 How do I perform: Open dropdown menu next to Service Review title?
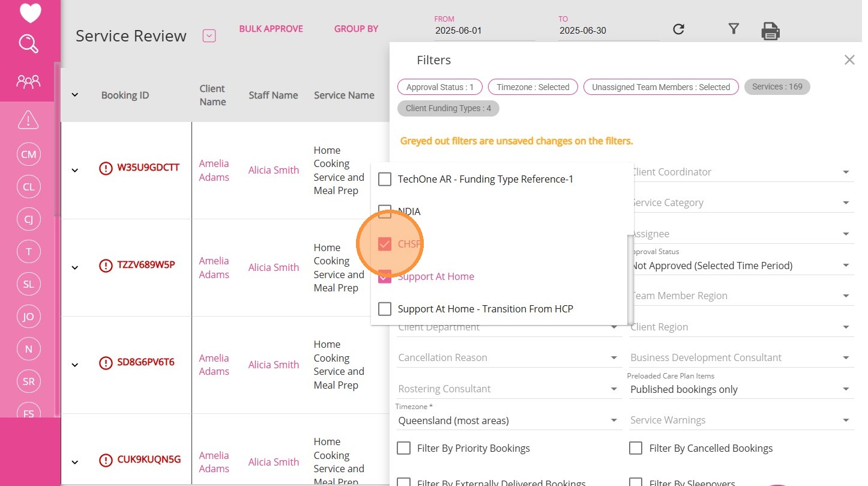click(209, 36)
